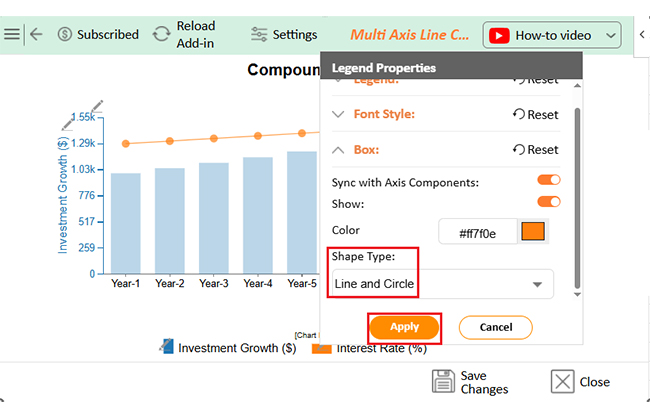Click the Year-4 axis label
The image size is (650, 418).
258,283
